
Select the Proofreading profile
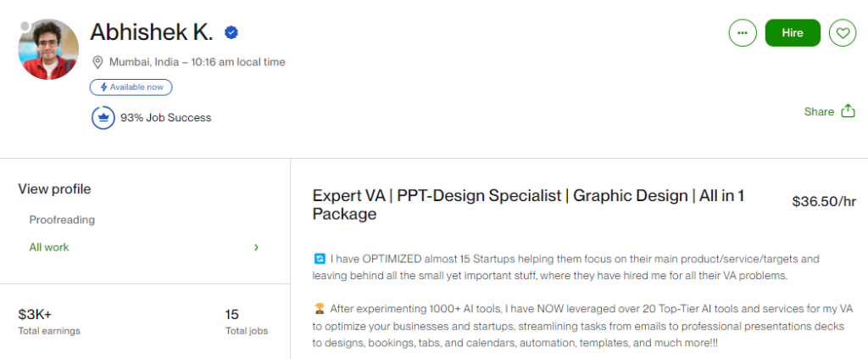pos(62,220)
